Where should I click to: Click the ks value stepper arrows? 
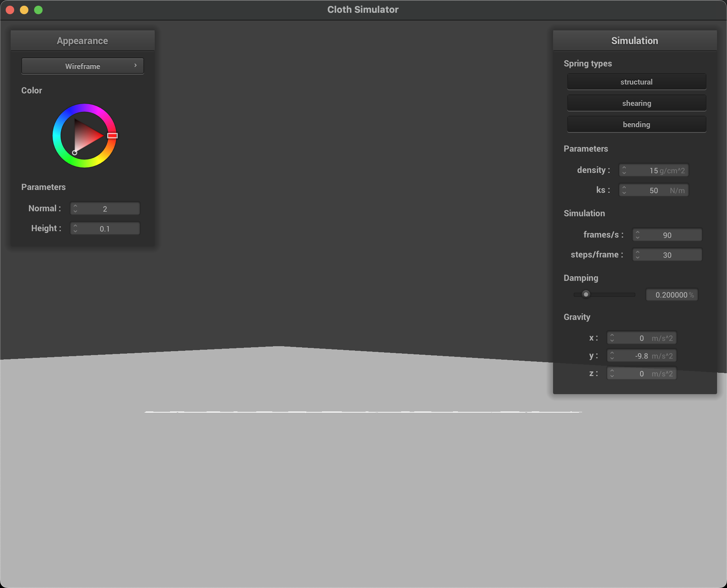pos(624,190)
